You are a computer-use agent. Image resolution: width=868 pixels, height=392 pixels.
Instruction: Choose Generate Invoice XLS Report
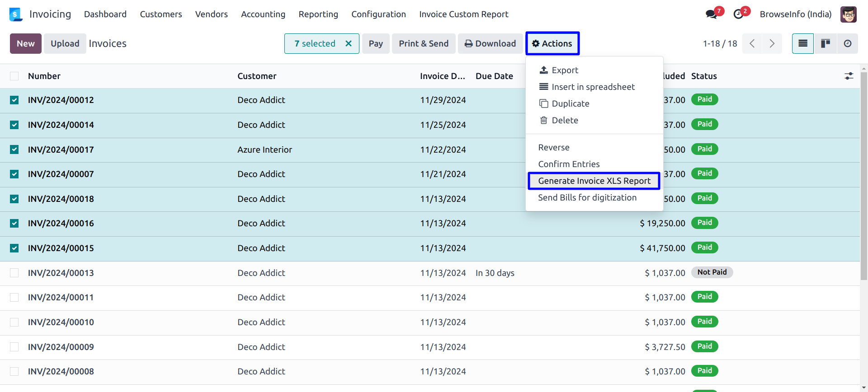point(594,181)
